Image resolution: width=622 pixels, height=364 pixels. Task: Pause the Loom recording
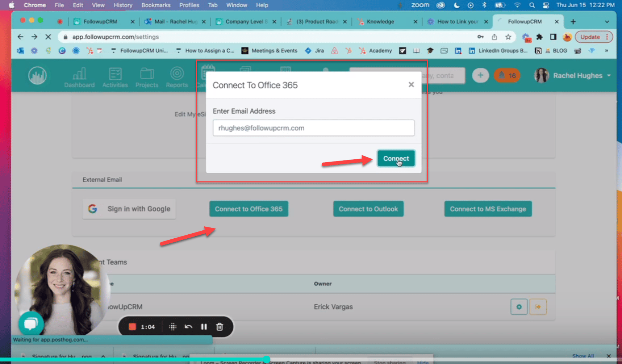coord(204,326)
